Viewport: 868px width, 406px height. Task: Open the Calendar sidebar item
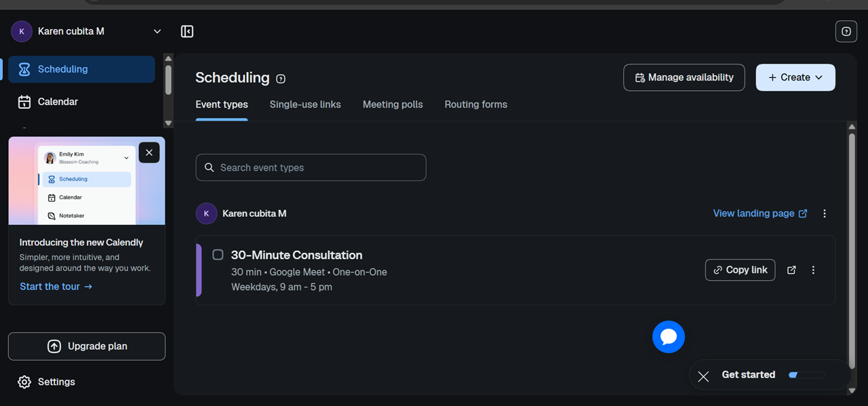point(81,102)
